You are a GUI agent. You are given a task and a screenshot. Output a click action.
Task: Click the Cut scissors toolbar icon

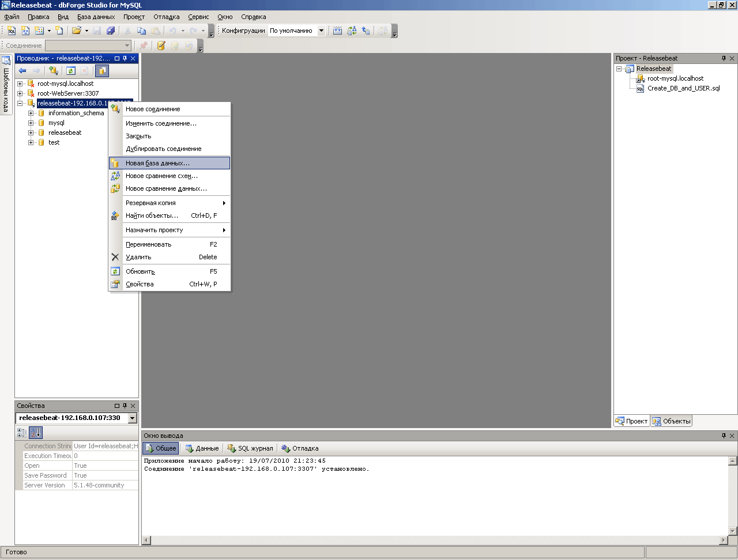tap(127, 31)
